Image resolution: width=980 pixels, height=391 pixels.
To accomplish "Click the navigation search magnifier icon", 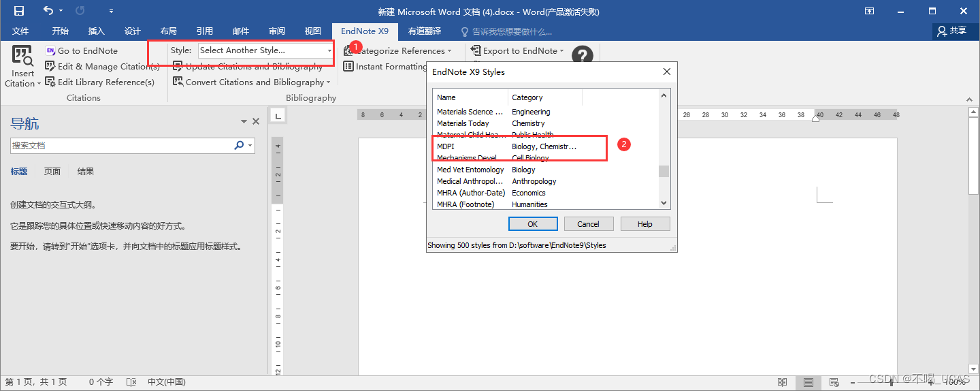I will click(239, 145).
